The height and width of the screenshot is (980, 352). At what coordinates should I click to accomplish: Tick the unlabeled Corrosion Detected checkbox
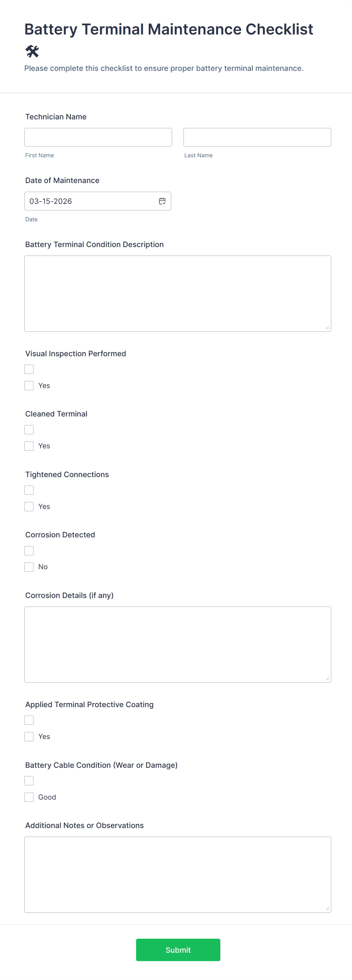pos(29,551)
